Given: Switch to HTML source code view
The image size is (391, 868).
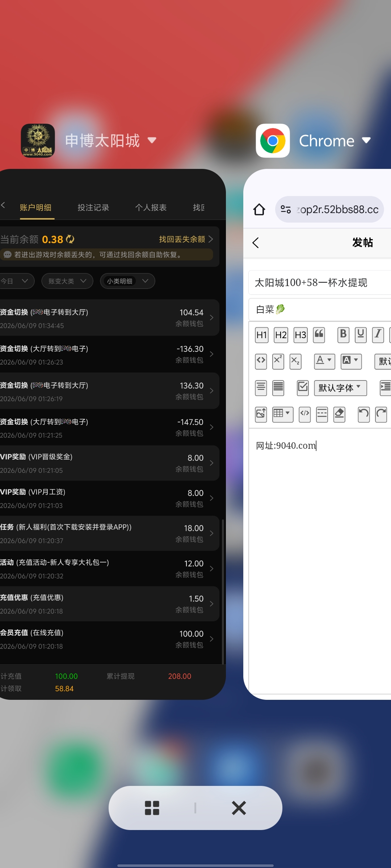Looking at the screenshot, I should click(305, 414).
